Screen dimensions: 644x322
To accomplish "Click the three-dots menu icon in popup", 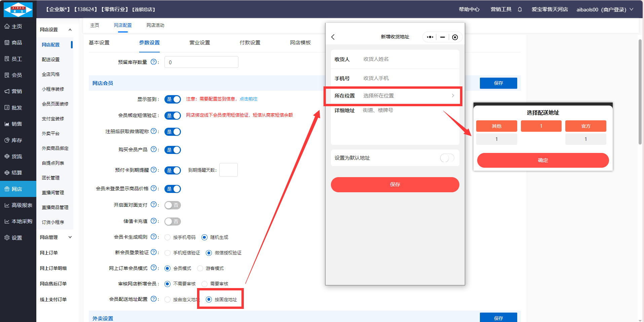I will [x=430, y=37].
